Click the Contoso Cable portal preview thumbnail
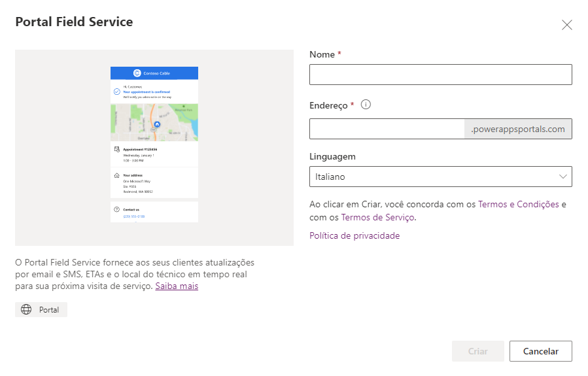This screenshot has width=588, height=376. (154, 145)
